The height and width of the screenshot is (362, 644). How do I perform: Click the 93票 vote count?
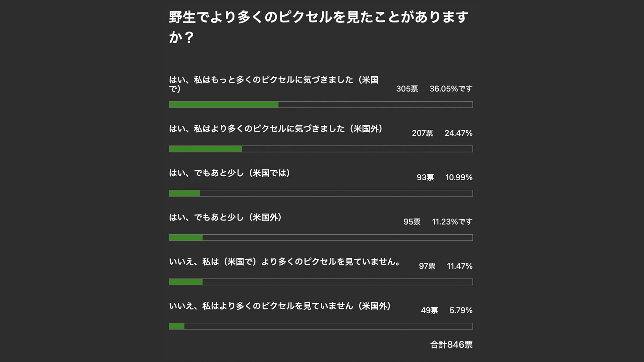click(425, 177)
